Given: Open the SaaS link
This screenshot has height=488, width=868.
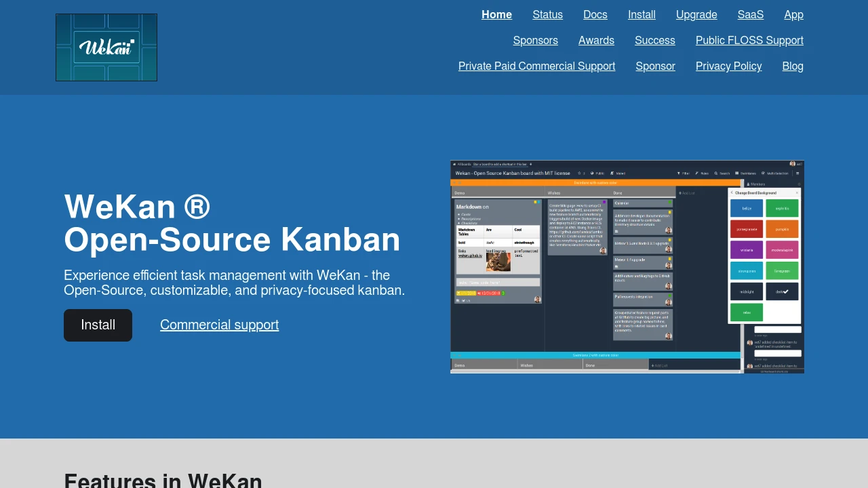Looking at the screenshot, I should (751, 15).
